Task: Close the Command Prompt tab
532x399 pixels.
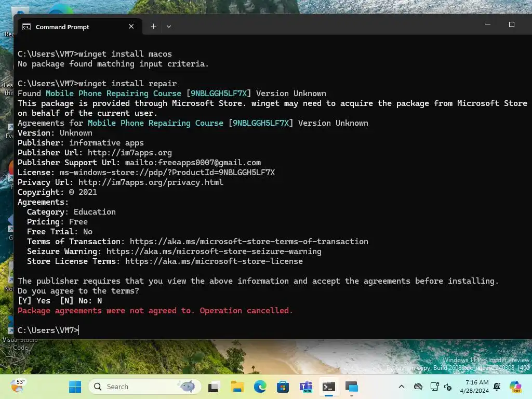Action: click(131, 26)
